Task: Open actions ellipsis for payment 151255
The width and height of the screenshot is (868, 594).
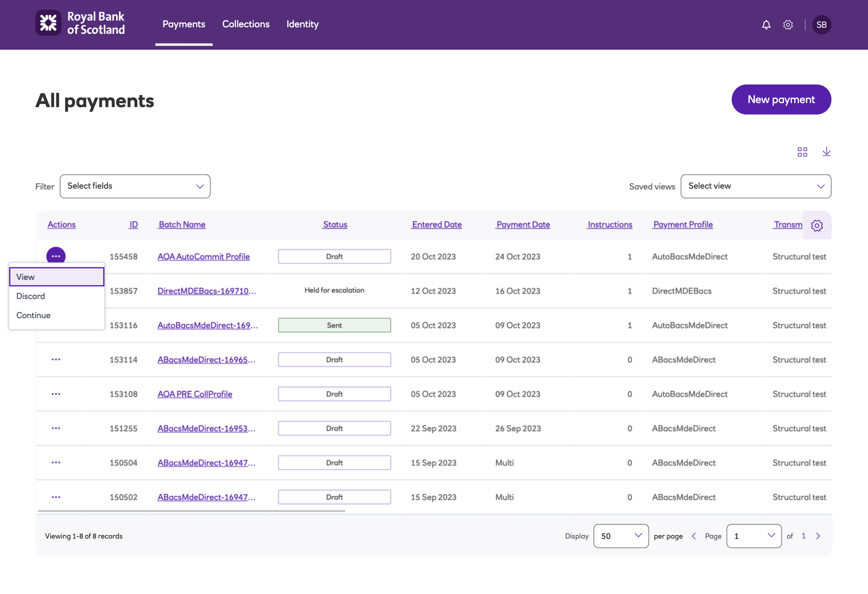Action: point(56,428)
